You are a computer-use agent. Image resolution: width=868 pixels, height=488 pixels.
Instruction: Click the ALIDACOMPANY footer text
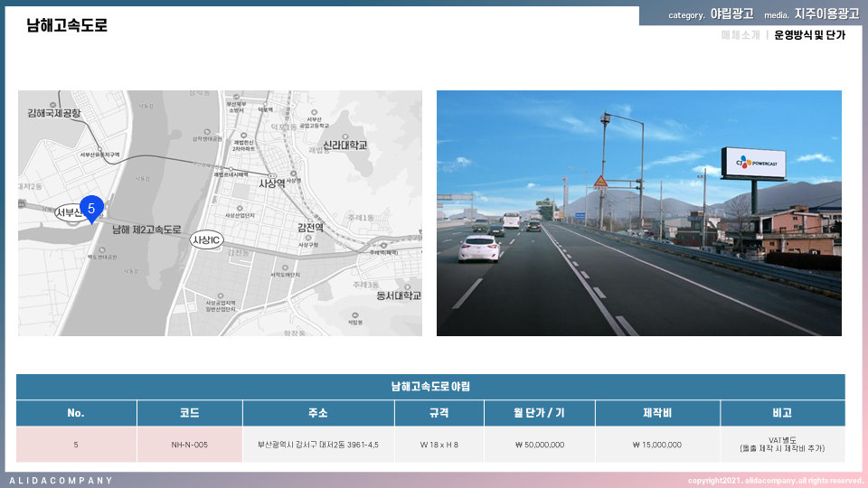[61, 480]
